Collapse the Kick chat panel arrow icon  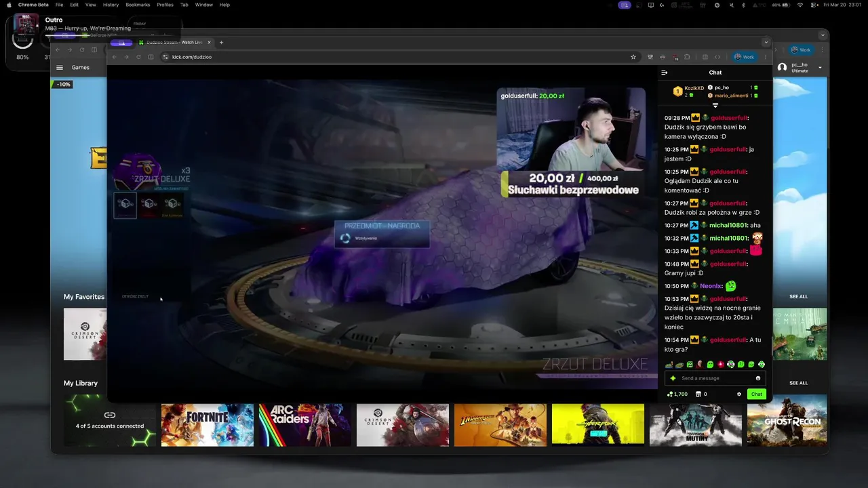pos(664,73)
